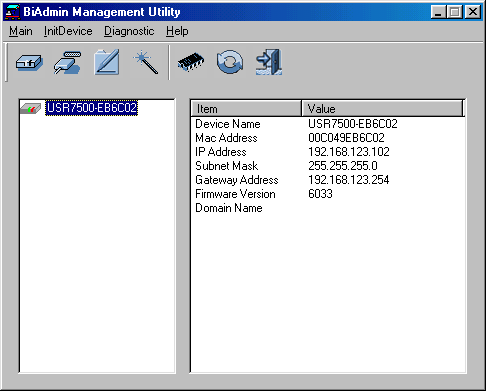The width and height of the screenshot is (486, 391).
Task: Click the device status toolbar icon
Action: [x=29, y=62]
